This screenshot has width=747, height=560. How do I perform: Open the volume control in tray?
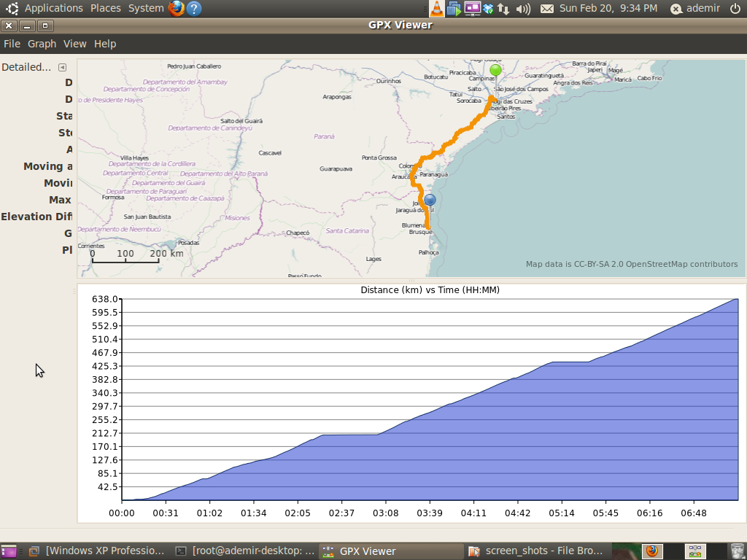pos(523,9)
